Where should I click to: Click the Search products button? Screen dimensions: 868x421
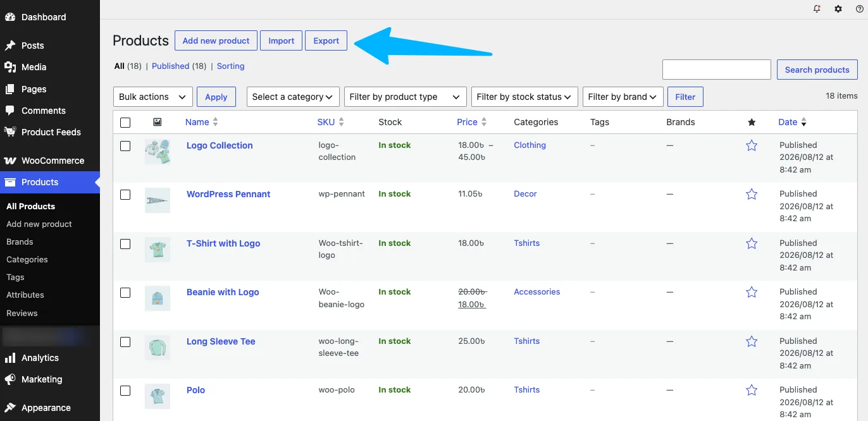[x=817, y=70]
